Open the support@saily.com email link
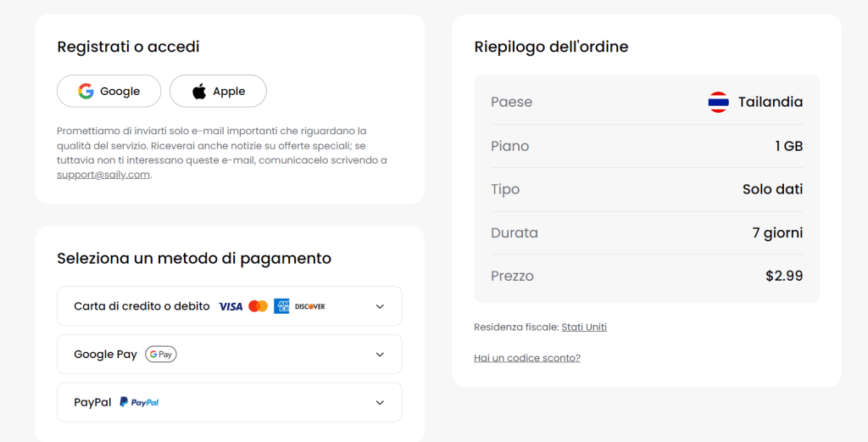Screen dimensions: 868x442 tap(103, 175)
